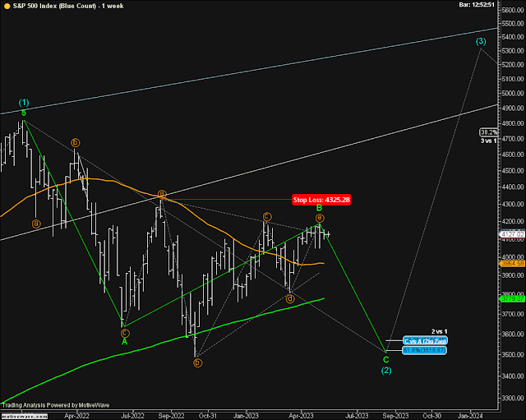Image resolution: width=526 pixels, height=420 pixels.
Task: Select cyan wave (2) projection label
Action: tap(386, 371)
